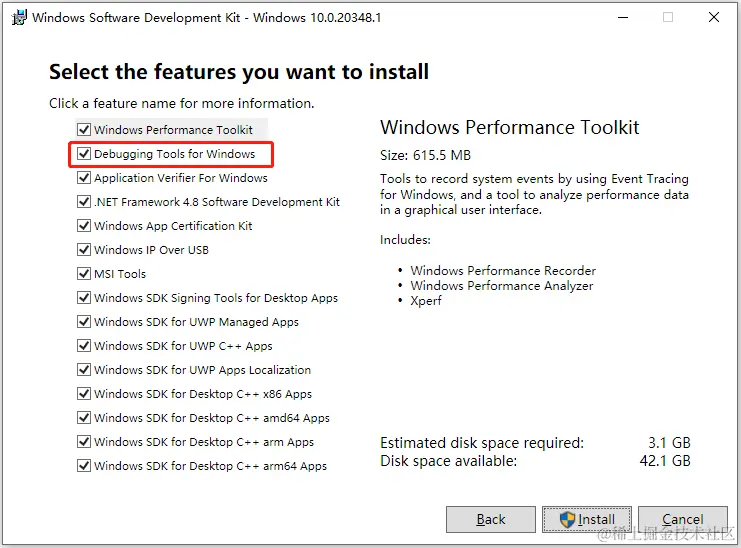Disable SDK for UWP Apps Localization
This screenshot has width=741, height=548.
click(84, 369)
